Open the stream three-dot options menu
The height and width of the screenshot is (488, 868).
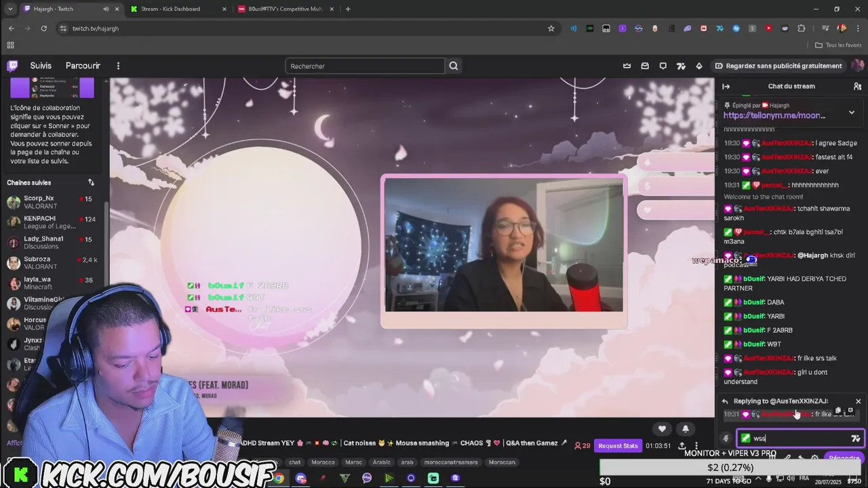pos(696,445)
